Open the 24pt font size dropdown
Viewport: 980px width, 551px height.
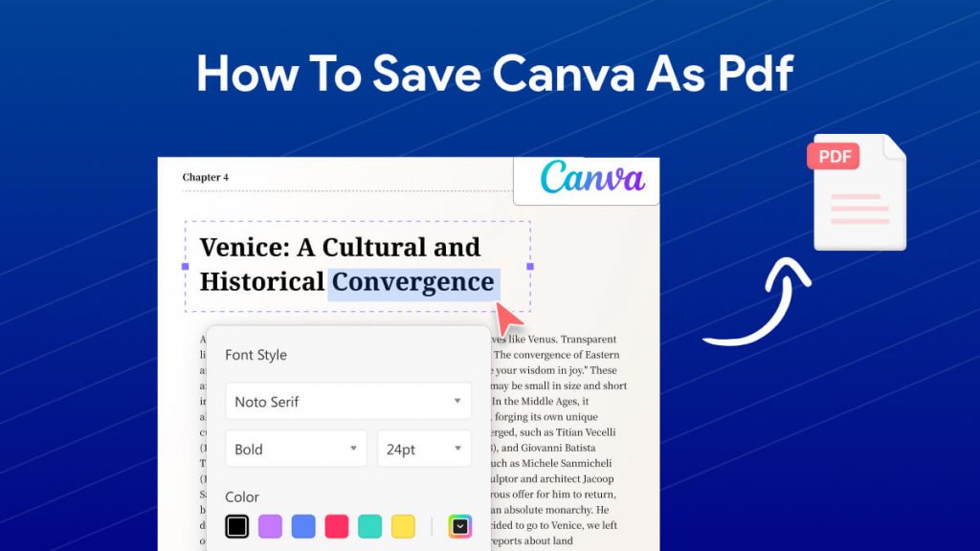point(424,448)
